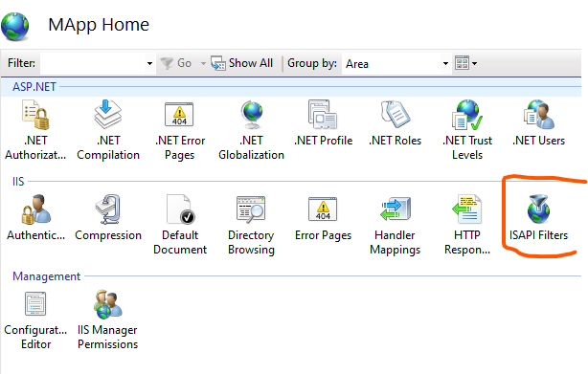Open .NET Globalization feature
The width and height of the screenshot is (588, 374).
pos(251,130)
